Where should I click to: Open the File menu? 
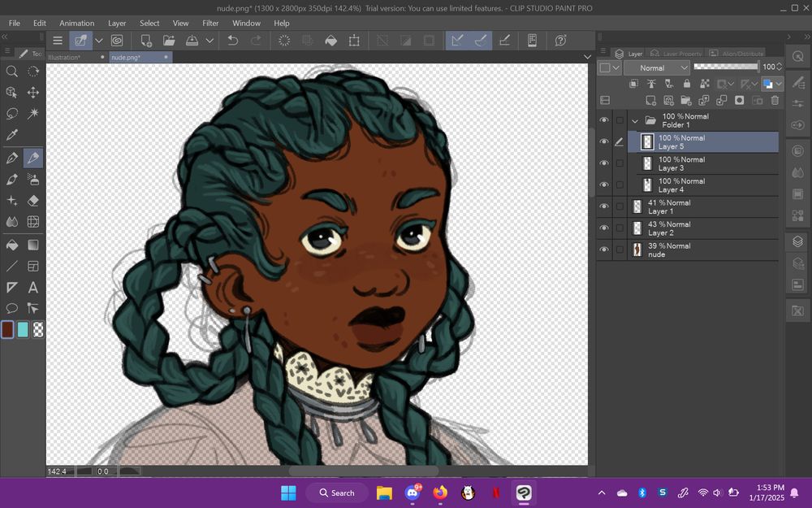pyautogui.click(x=15, y=23)
